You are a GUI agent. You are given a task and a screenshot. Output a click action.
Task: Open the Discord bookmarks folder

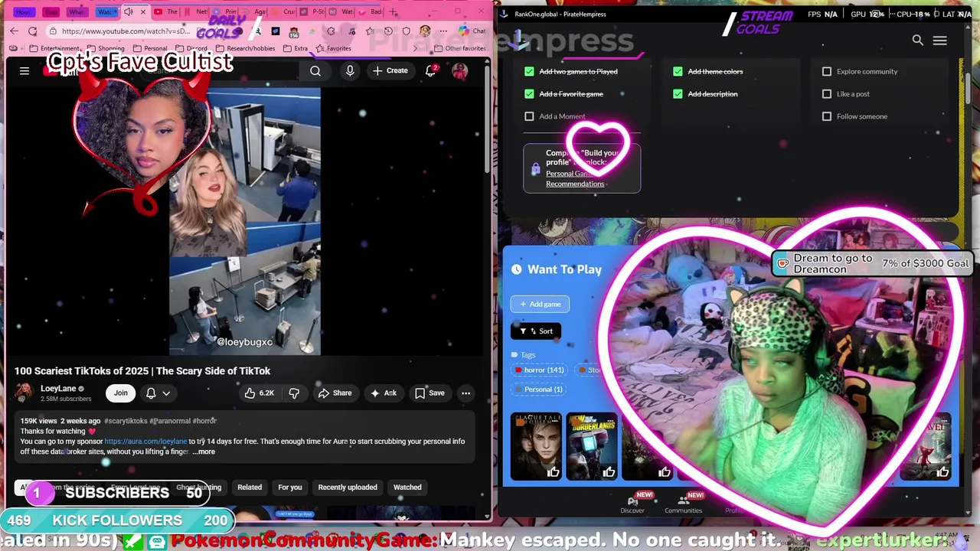[191, 48]
